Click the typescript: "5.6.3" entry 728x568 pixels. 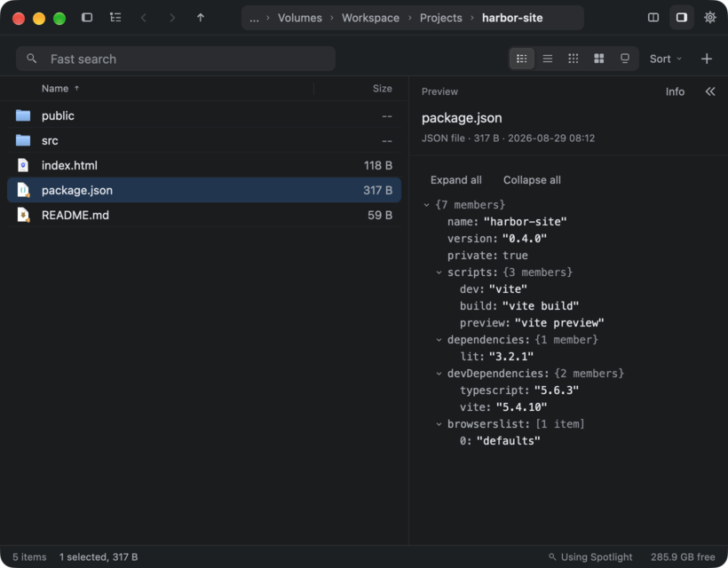(519, 390)
